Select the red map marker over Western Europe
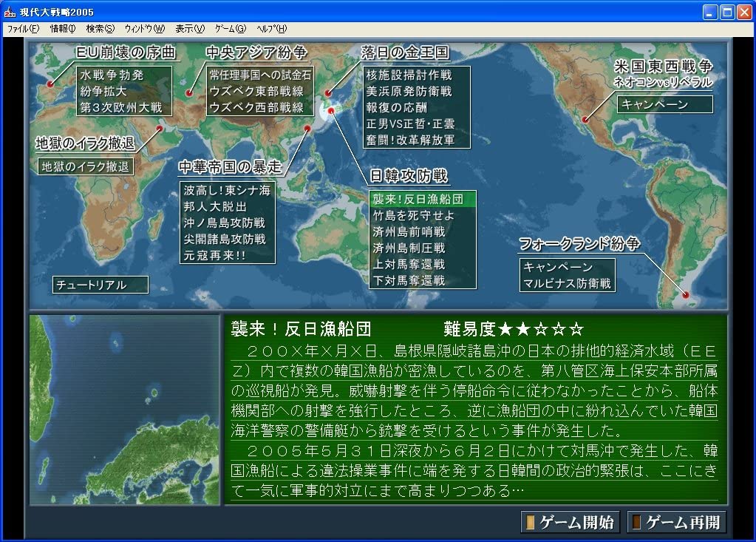The image size is (756, 542). tap(50, 84)
